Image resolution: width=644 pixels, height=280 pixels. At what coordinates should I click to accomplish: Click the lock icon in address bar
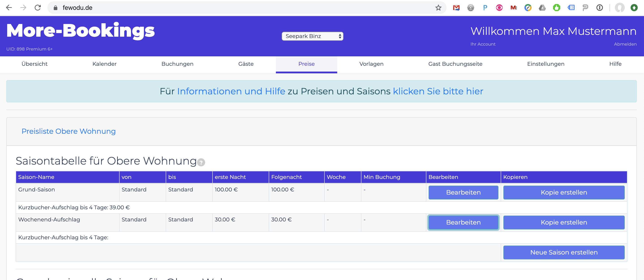point(56,8)
